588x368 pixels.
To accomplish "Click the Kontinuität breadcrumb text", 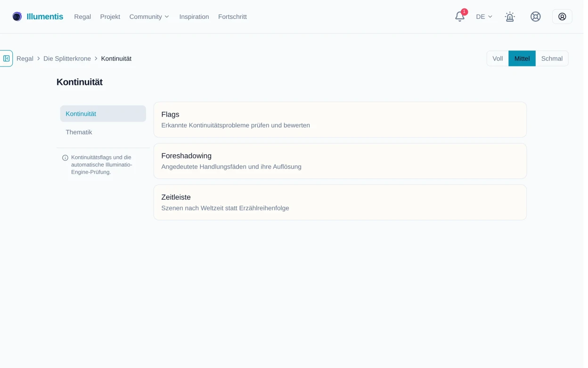I will point(116,59).
